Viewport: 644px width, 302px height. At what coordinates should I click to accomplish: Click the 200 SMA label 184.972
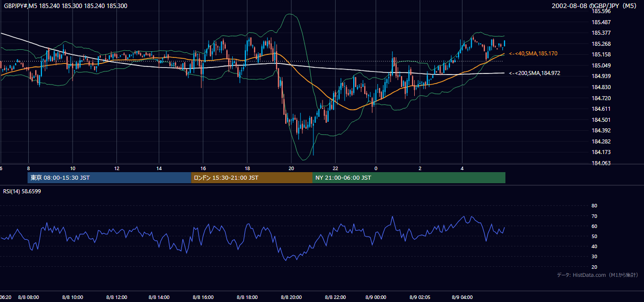coord(534,73)
